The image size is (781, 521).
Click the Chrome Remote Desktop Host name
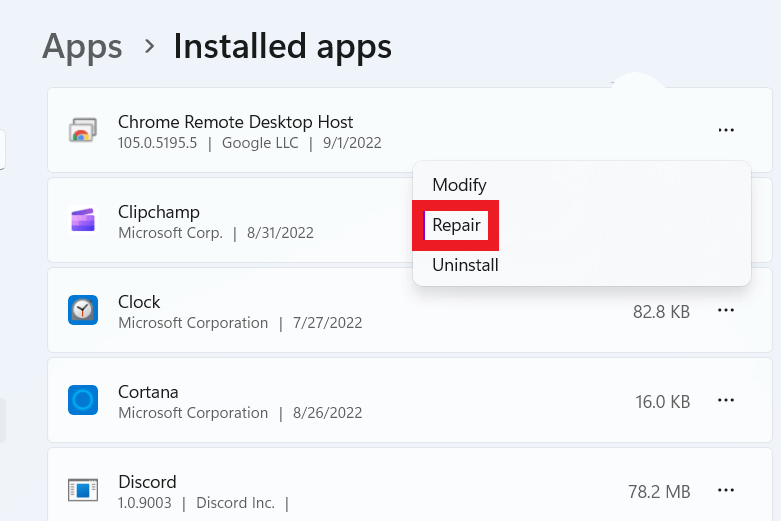click(x=236, y=122)
